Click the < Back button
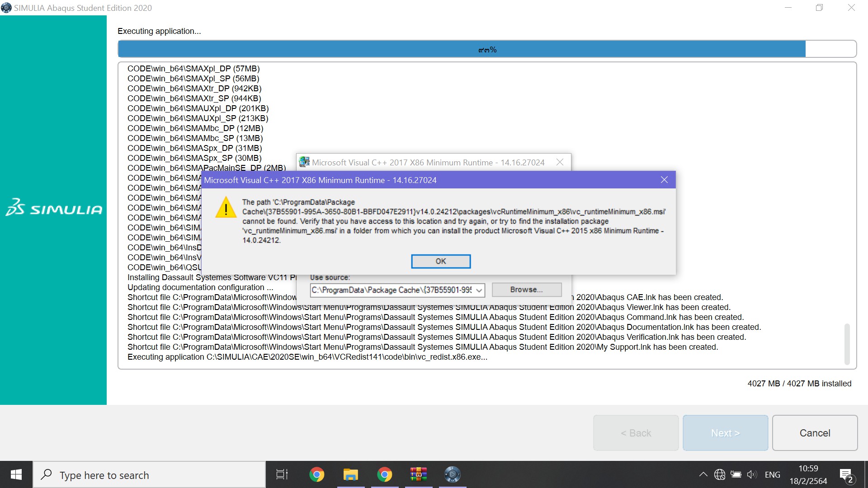Viewport: 868px width, 488px height. tap(636, 433)
